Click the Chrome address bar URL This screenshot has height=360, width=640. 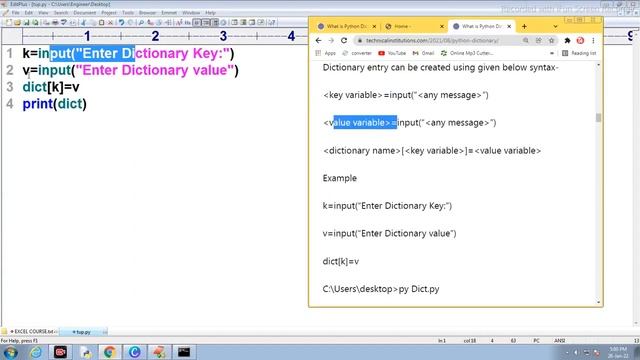[x=432, y=40]
